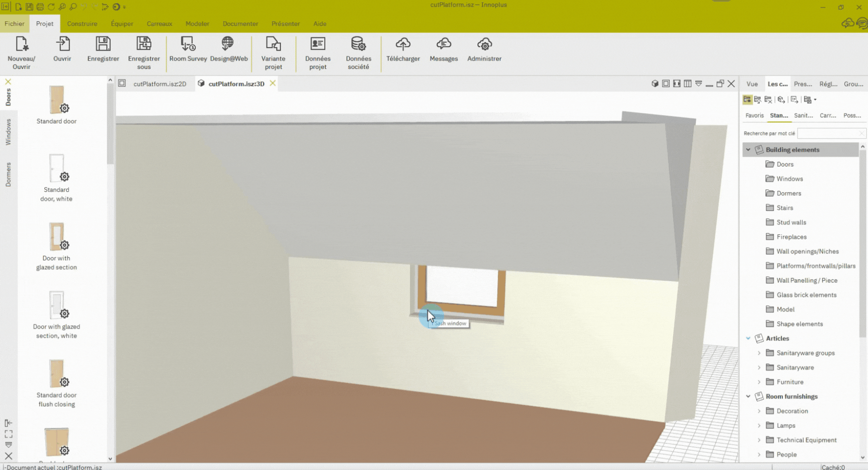Click the 3D cube view icon above the viewport
Viewport: 868px width, 470px height.
pos(655,84)
